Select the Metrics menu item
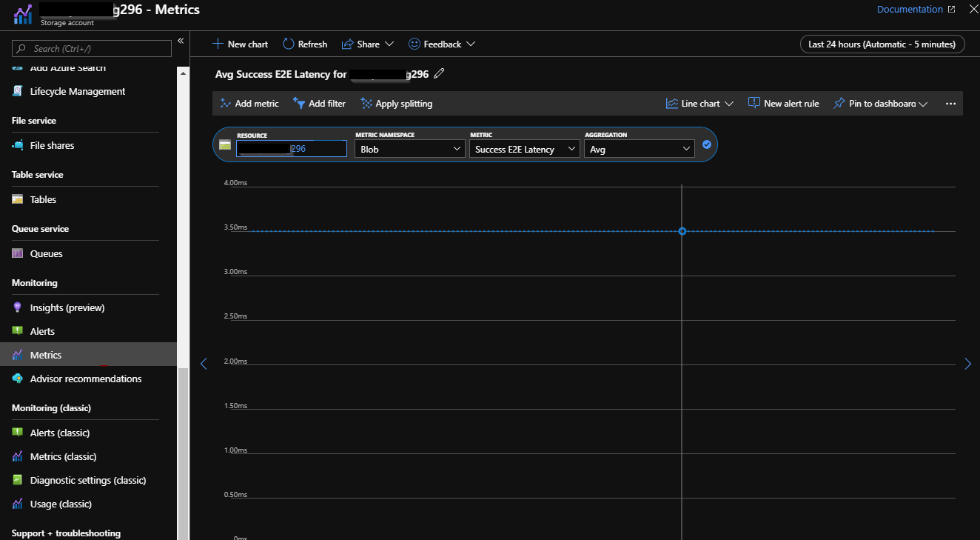The width and height of the screenshot is (980, 540). pos(88,355)
